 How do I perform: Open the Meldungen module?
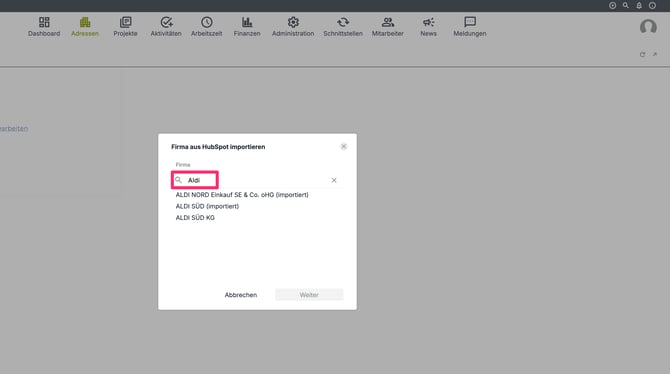(x=470, y=27)
